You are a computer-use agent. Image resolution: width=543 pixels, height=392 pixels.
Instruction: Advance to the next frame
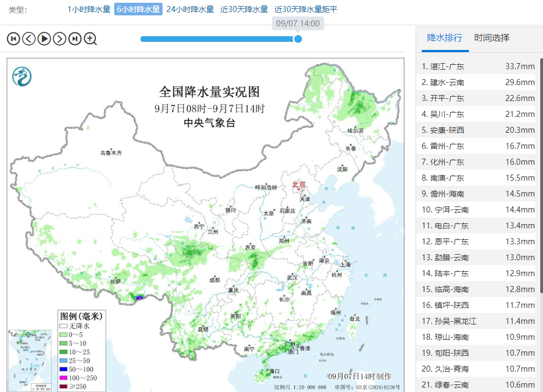(59, 38)
